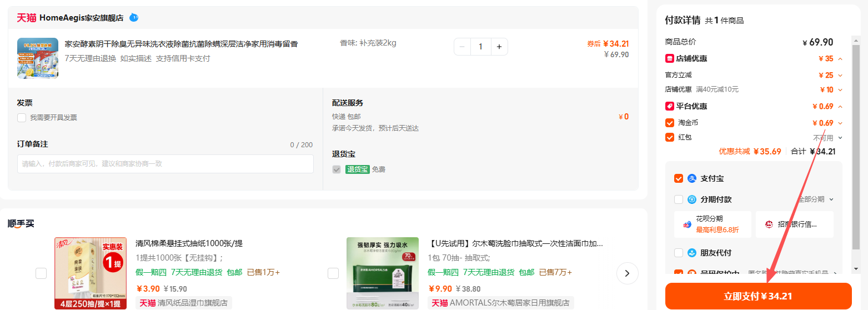Viewport: 868px width, 310px height.
Task: Click the red 平台优惠 tag icon
Action: pos(670,106)
